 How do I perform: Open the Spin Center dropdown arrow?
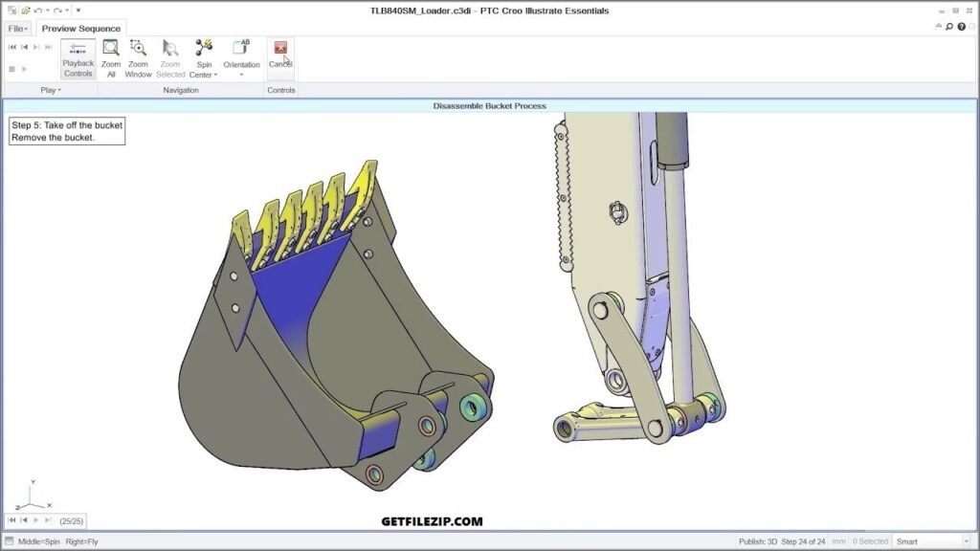tap(213, 73)
